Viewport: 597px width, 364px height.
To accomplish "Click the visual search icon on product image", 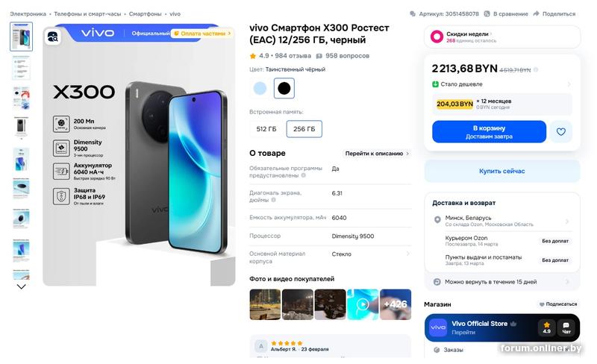I will coord(53,36).
